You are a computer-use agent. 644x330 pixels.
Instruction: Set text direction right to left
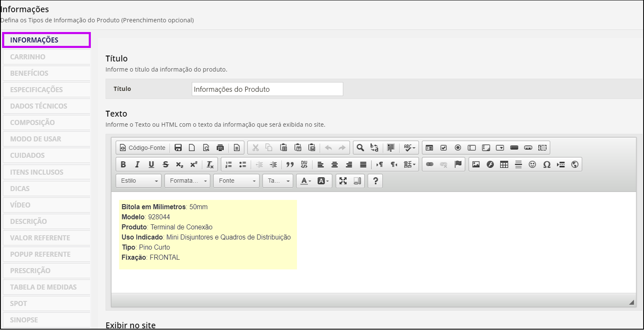pyautogui.click(x=394, y=165)
